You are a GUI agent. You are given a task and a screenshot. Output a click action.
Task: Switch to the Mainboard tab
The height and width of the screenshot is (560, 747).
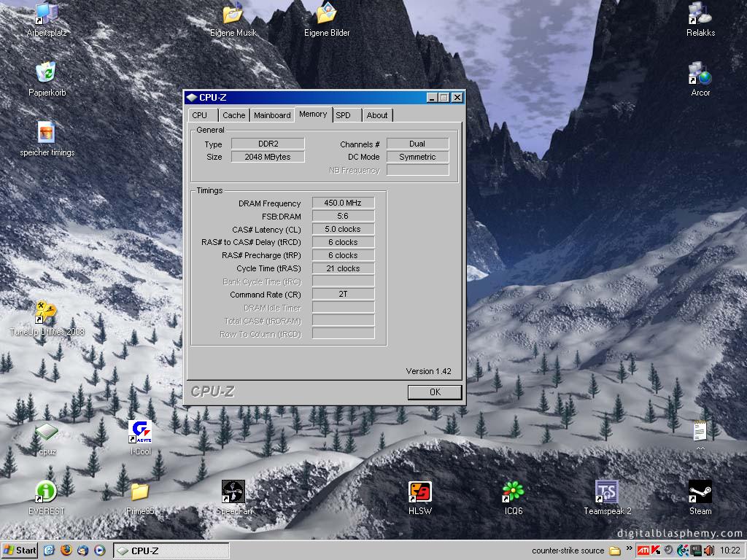[272, 115]
